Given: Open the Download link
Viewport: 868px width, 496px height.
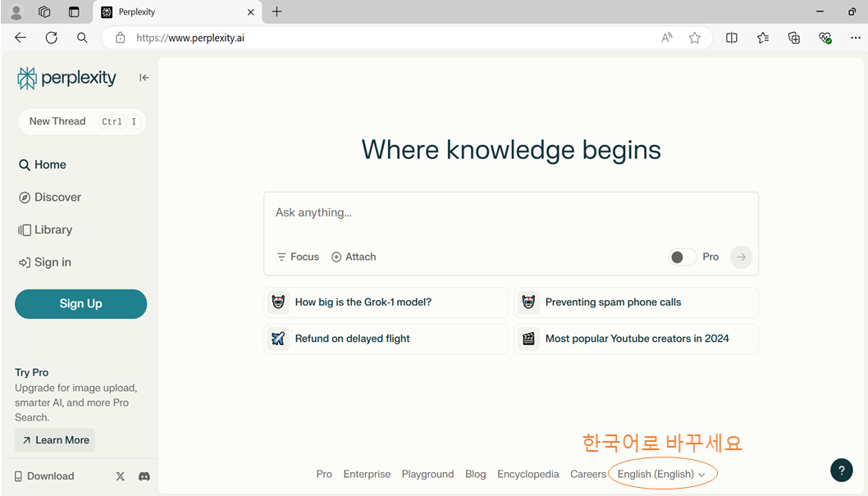Looking at the screenshot, I should click(44, 476).
